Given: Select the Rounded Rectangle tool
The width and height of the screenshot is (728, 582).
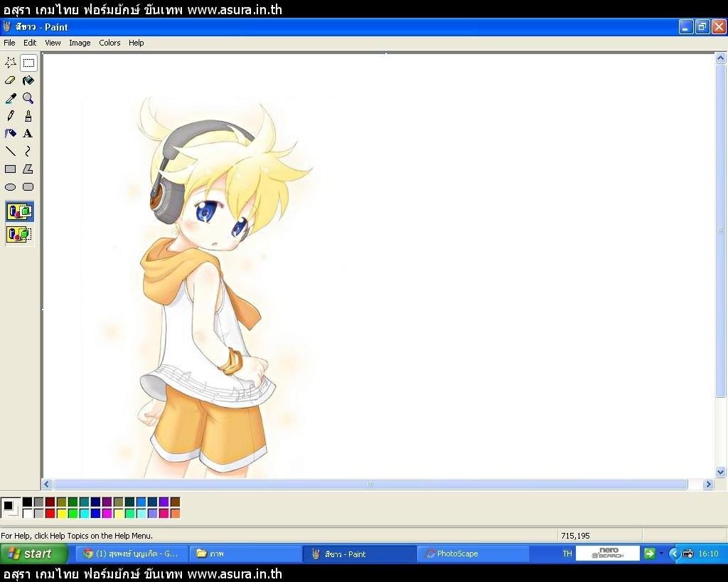Looking at the screenshot, I should (28, 187).
